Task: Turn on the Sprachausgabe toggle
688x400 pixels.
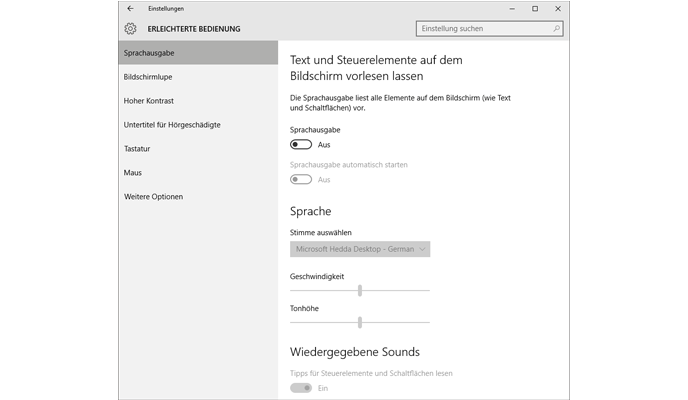Action: point(300,145)
